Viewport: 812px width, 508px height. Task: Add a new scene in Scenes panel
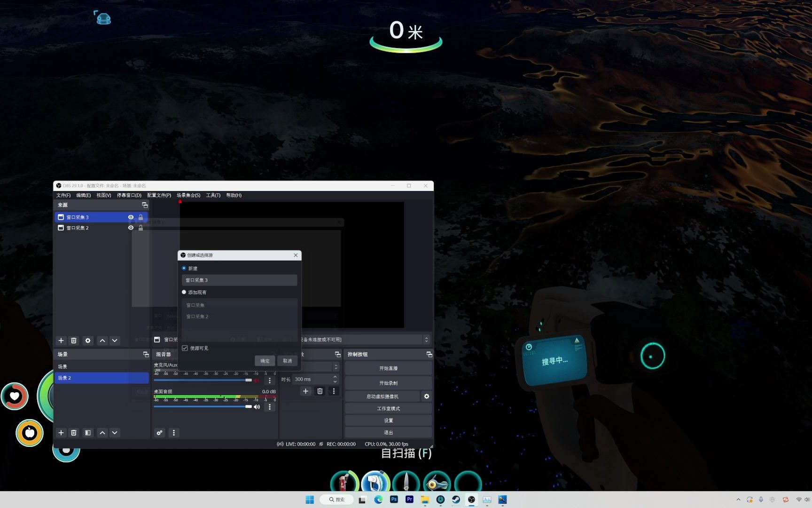click(x=61, y=433)
